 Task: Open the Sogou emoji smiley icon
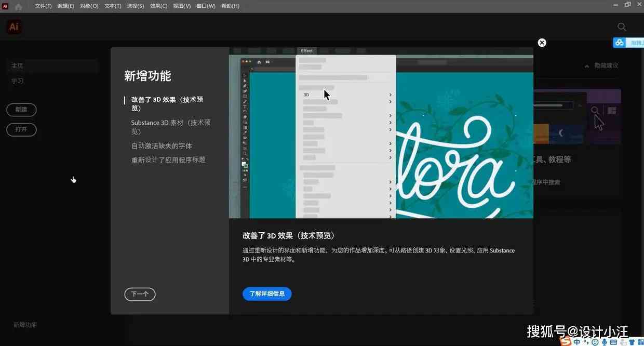click(x=595, y=342)
